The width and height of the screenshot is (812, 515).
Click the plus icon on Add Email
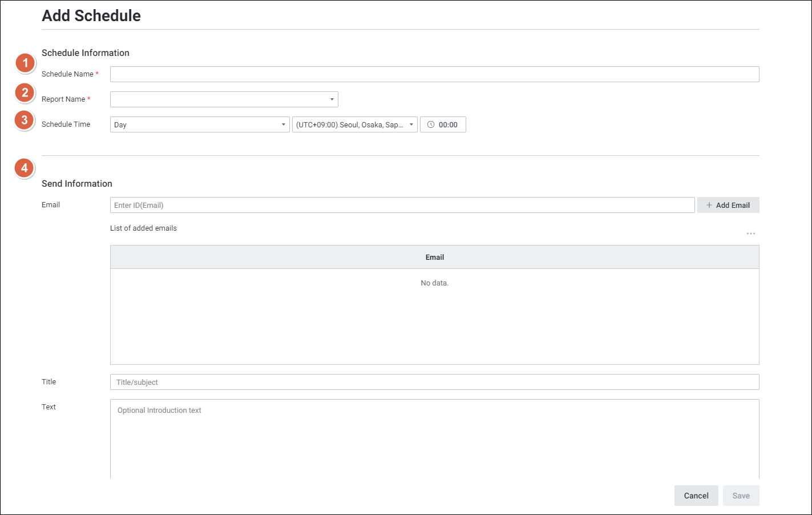click(709, 205)
